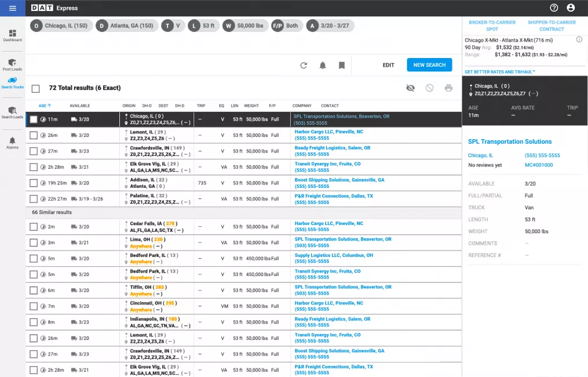The width and height of the screenshot is (588, 377).
Task: Bookmark this search
Action: pyautogui.click(x=342, y=66)
